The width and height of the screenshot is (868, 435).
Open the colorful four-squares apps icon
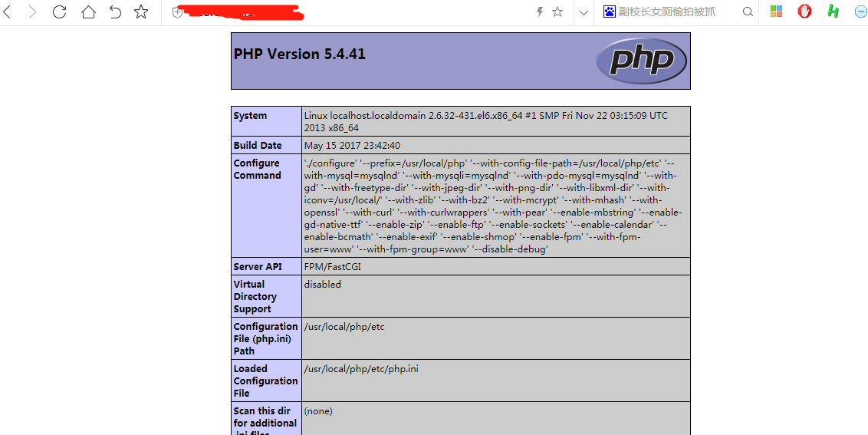point(776,12)
